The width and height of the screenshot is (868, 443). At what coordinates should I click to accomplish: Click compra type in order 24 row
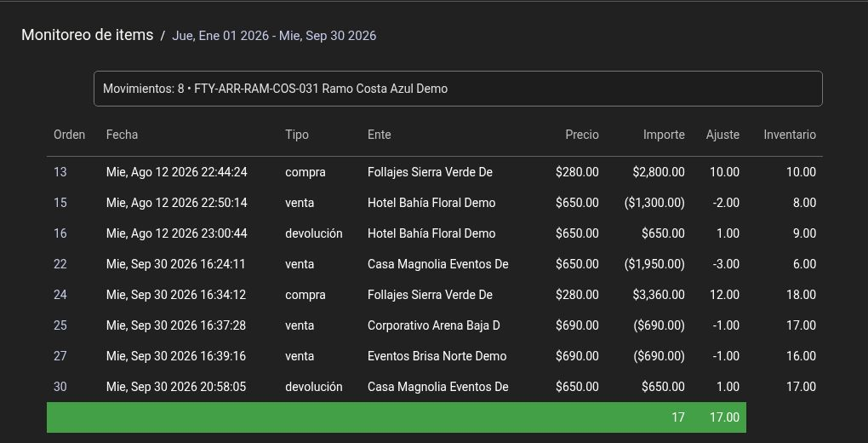point(305,295)
